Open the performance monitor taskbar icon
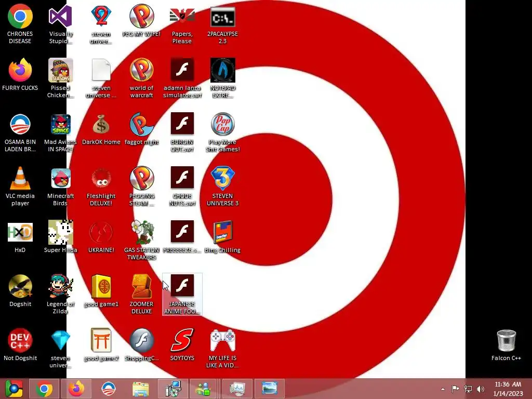Image resolution: width=532 pixels, height=399 pixels. click(237, 389)
